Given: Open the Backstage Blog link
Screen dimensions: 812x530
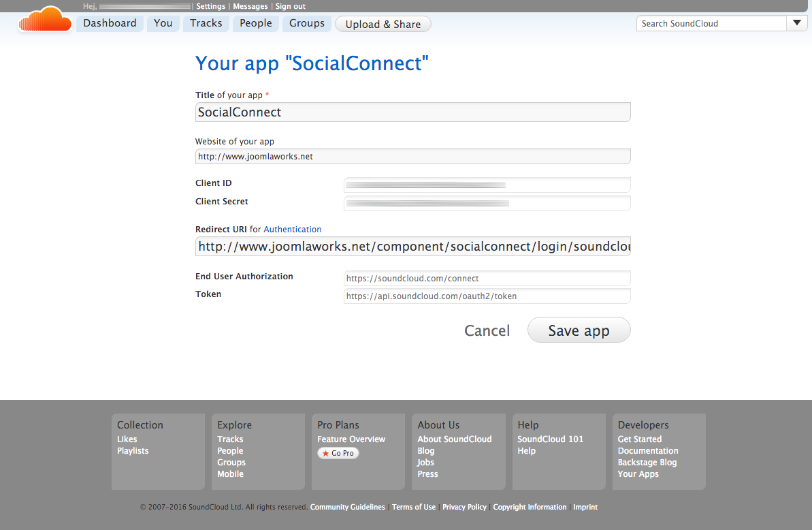Looking at the screenshot, I should (647, 462).
